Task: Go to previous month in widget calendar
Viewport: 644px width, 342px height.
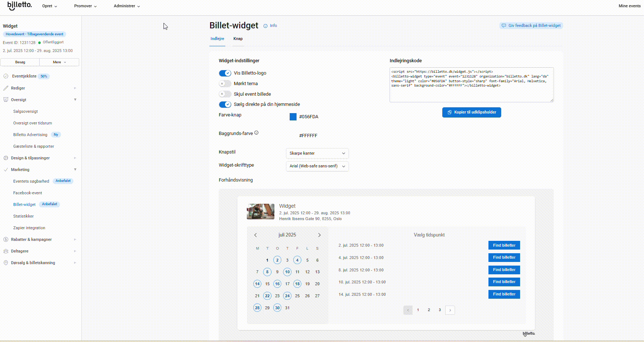Action: click(255, 235)
